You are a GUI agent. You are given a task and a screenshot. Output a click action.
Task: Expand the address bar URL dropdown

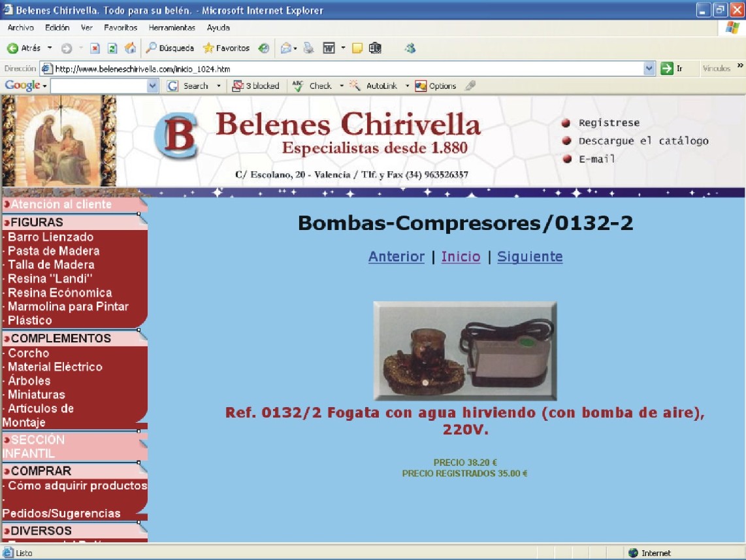tap(649, 69)
